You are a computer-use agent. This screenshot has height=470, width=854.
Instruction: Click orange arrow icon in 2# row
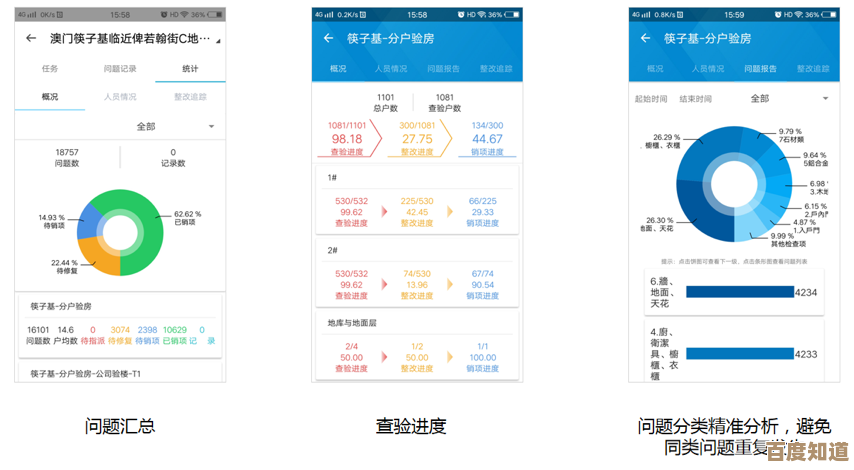point(450,285)
